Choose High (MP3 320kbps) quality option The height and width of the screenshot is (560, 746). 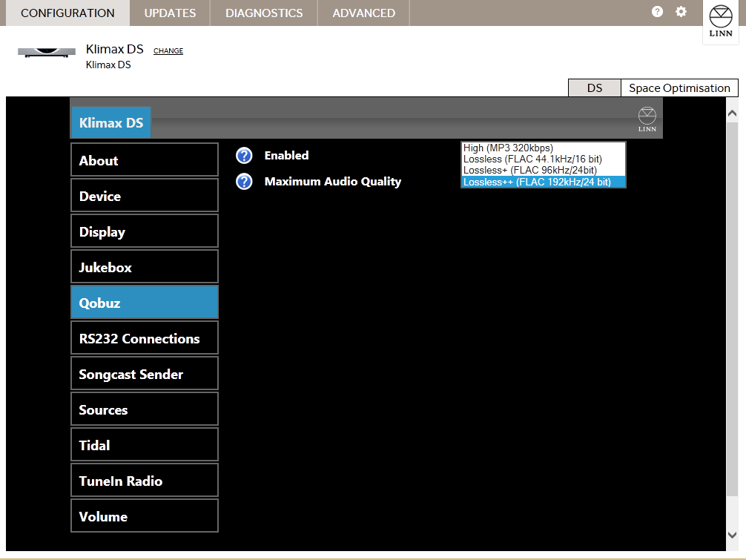544,148
